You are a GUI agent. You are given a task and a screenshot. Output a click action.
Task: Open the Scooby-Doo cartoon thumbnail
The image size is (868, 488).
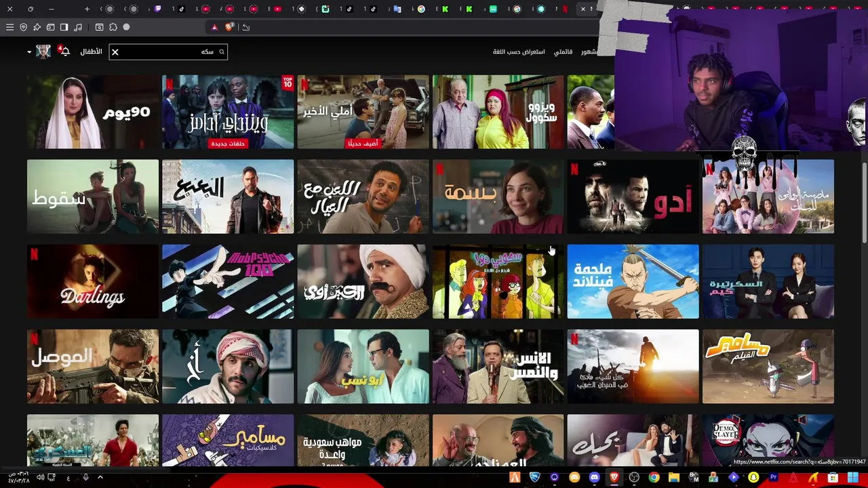[498, 281]
